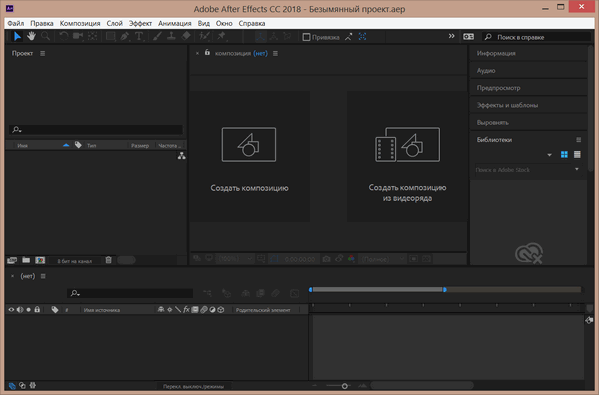Viewport: 599px width, 395px height.
Task: Select the Hand tool
Action: pyautogui.click(x=31, y=36)
